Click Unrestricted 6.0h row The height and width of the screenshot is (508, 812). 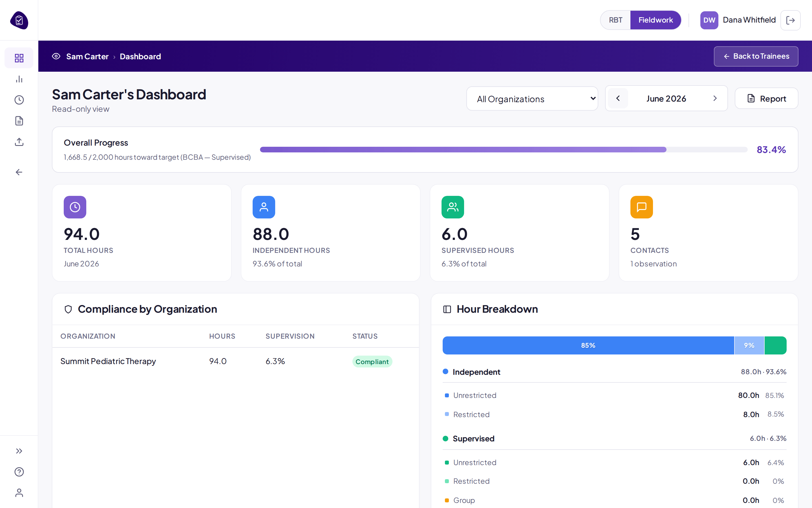[614, 463]
